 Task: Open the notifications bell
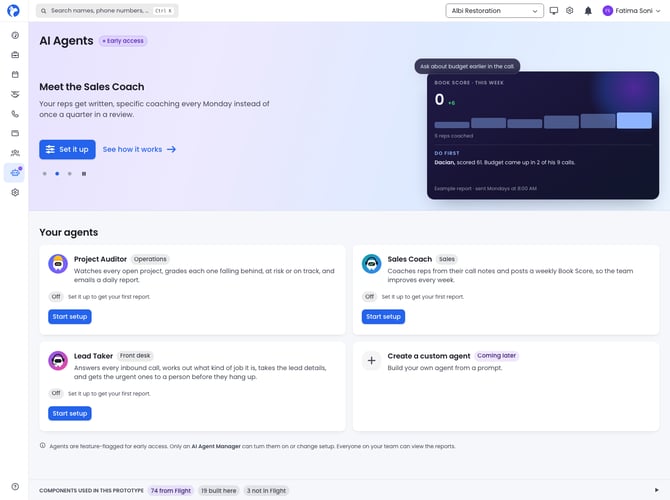588,11
